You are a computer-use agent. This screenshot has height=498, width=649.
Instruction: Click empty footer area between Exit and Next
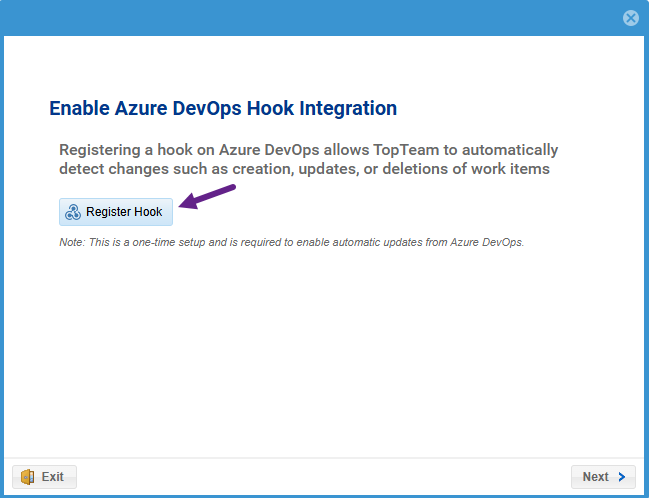point(320,477)
